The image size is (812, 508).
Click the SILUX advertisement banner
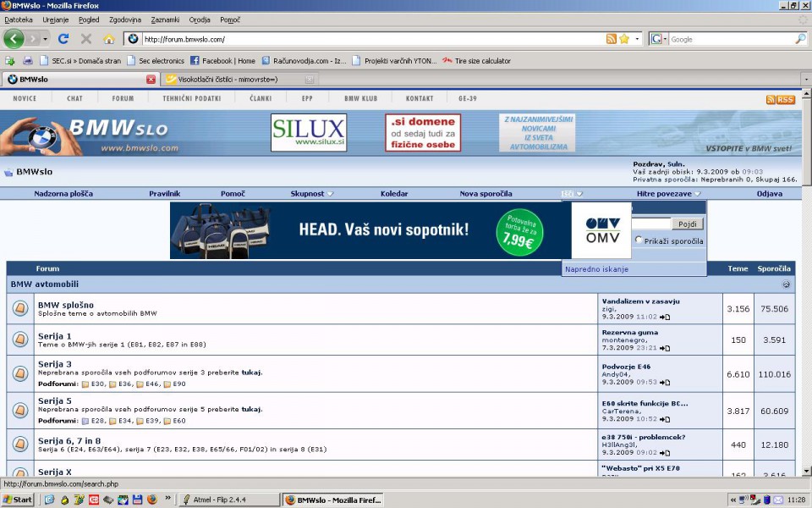[x=309, y=133]
